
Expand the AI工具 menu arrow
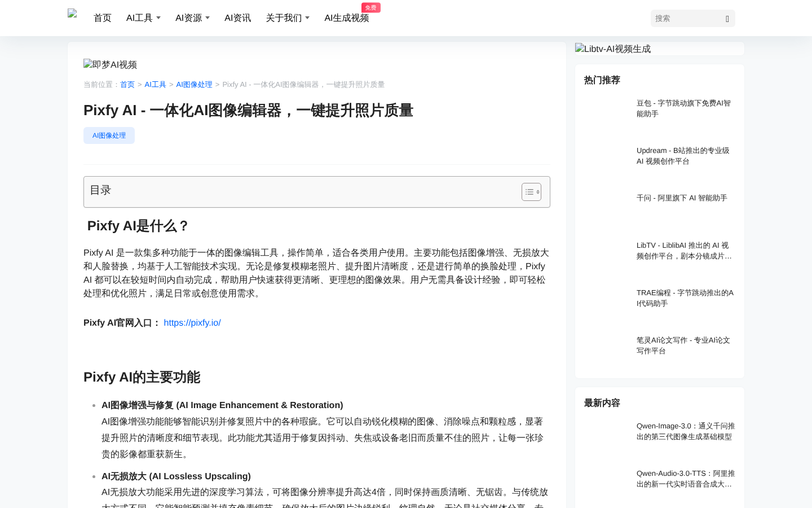[158, 18]
